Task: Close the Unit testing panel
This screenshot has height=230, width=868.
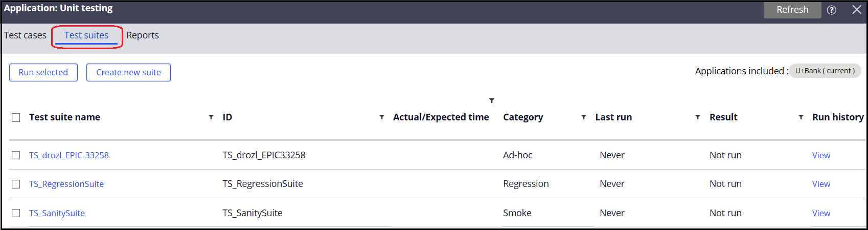Action: [857, 10]
